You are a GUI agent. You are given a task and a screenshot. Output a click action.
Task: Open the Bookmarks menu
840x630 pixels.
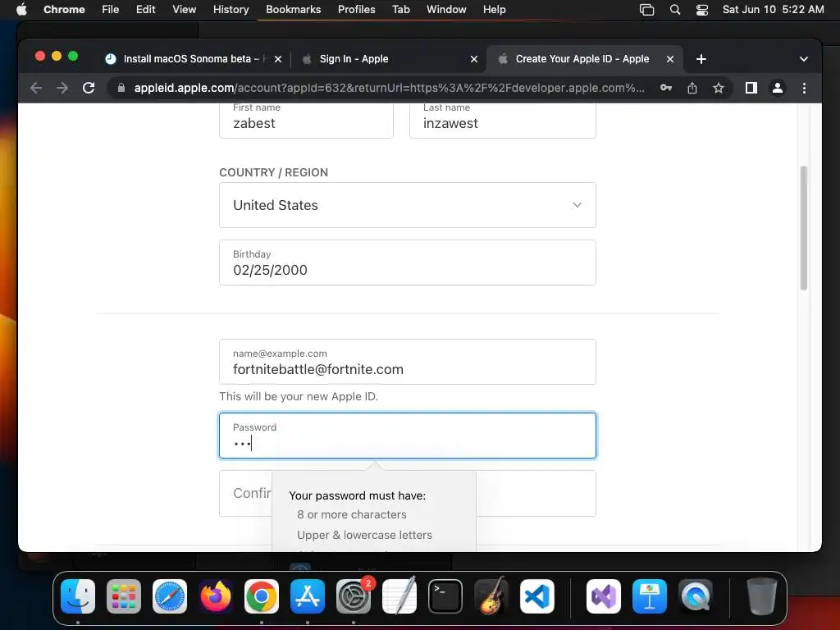(293, 9)
